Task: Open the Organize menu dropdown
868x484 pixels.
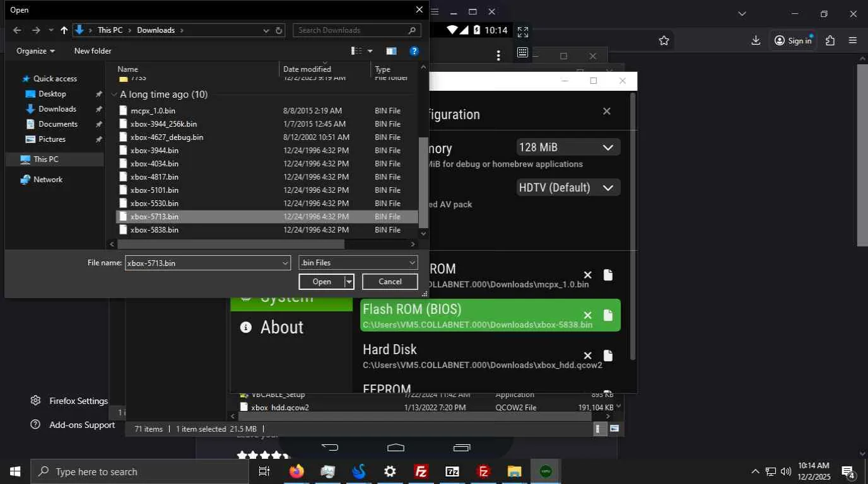Action: click(x=35, y=51)
